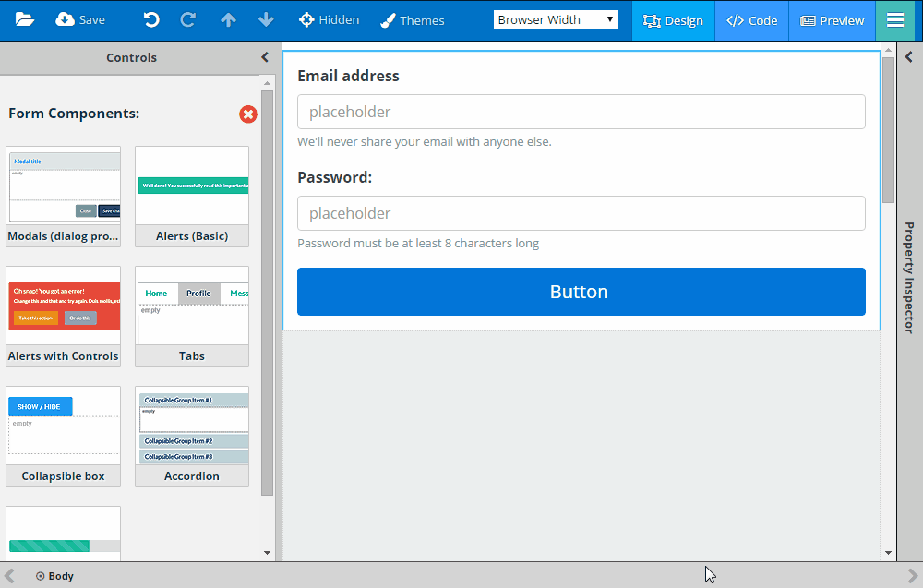Image resolution: width=923 pixels, height=588 pixels.
Task: Open a saved project with the folder icon
Action: pos(24,18)
